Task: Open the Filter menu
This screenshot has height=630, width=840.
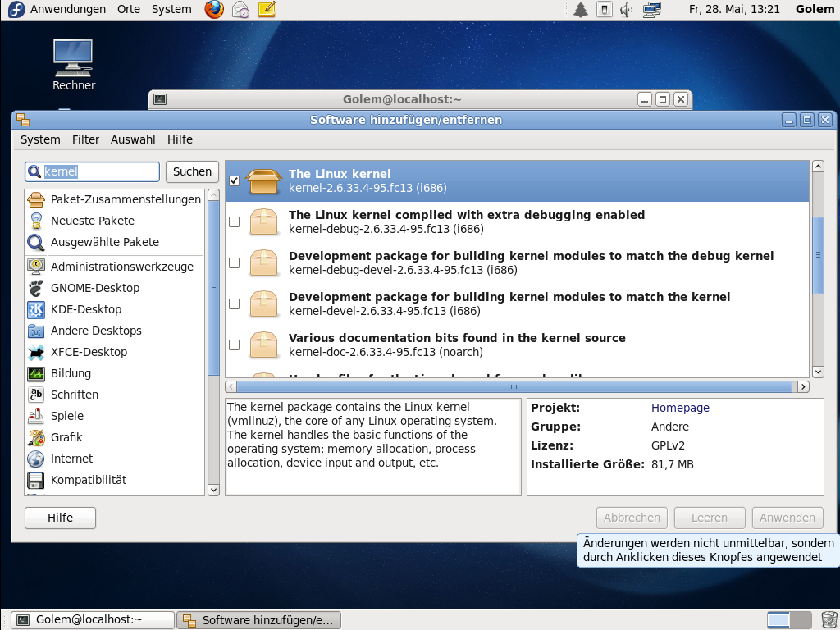Action: pyautogui.click(x=85, y=139)
